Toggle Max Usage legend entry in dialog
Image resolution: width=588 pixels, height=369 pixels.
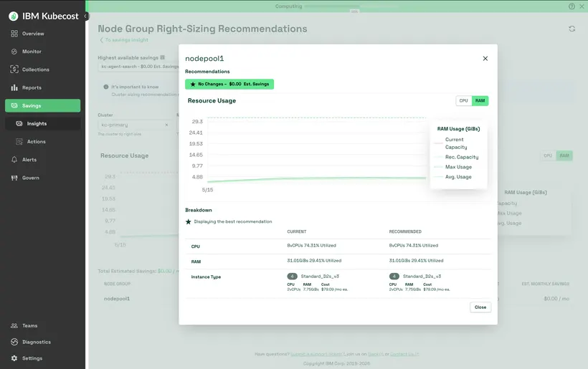point(452,167)
